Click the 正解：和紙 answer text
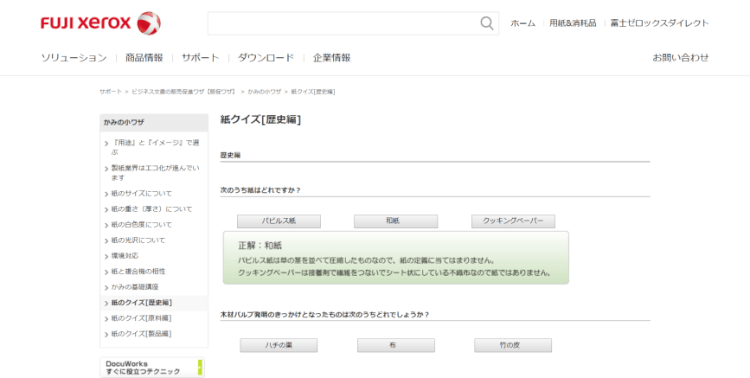Screen dimensions: 750x378 (260, 245)
